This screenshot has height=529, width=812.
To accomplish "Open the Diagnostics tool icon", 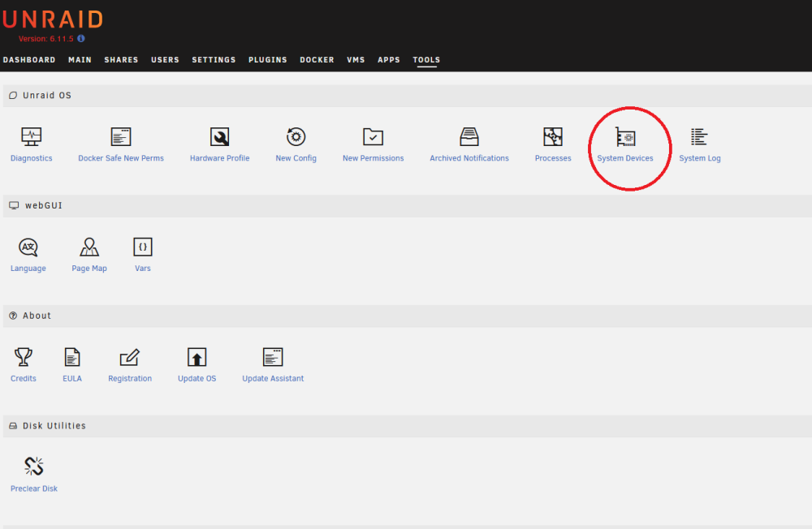I will [31, 136].
